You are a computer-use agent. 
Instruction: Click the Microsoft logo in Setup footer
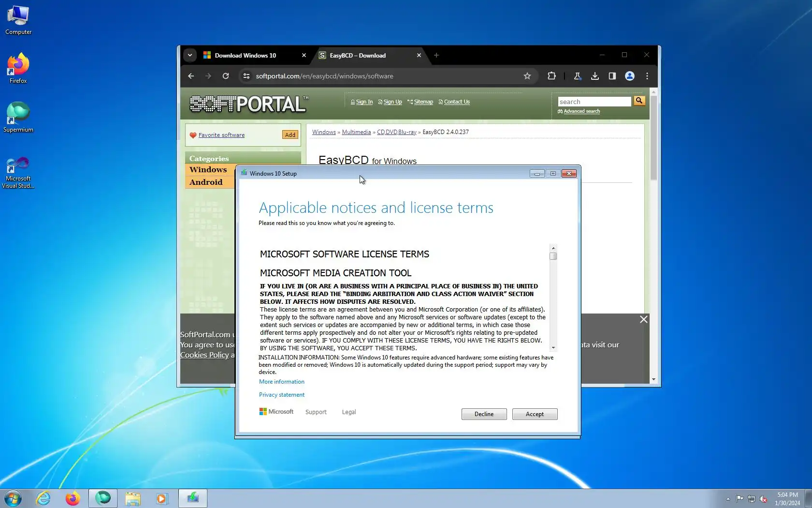(x=276, y=412)
